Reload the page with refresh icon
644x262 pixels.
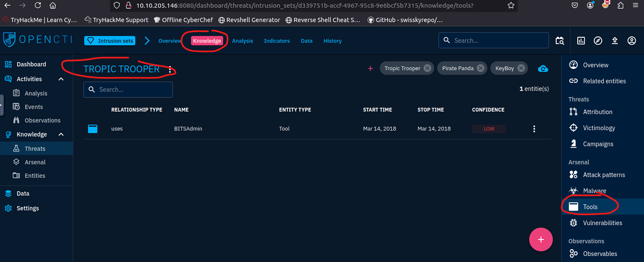pos(38,6)
